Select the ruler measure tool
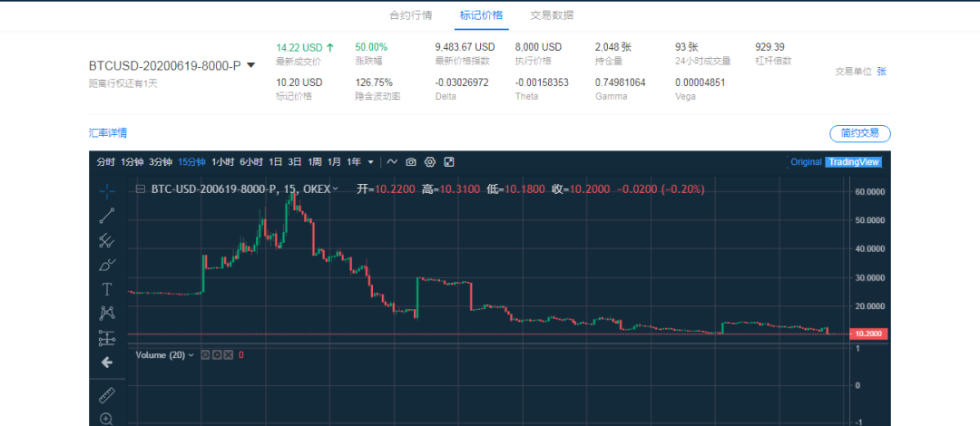980x426 pixels. tap(107, 395)
